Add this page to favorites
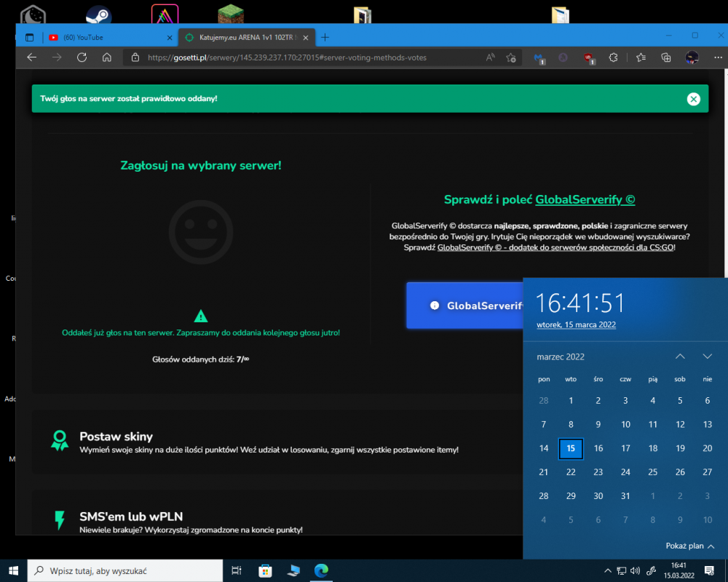728x582 pixels. (x=511, y=57)
